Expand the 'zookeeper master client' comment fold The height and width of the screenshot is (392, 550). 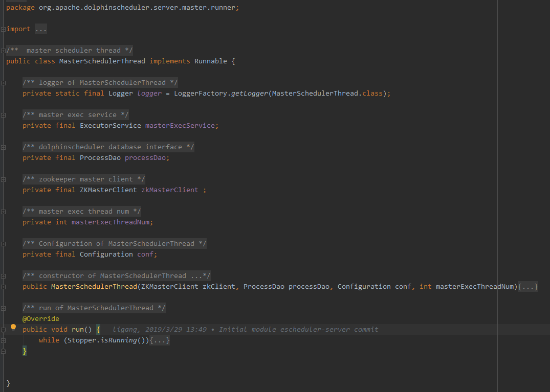3,180
